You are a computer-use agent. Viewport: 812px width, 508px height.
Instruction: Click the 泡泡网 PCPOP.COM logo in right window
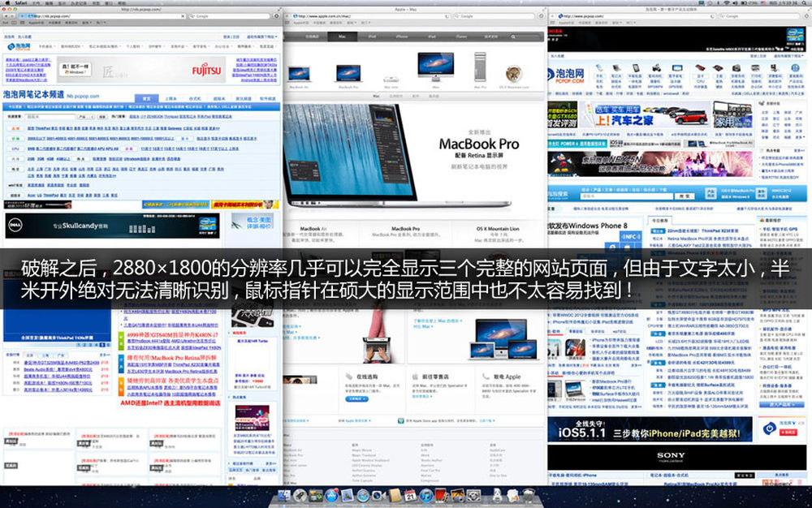567,76
